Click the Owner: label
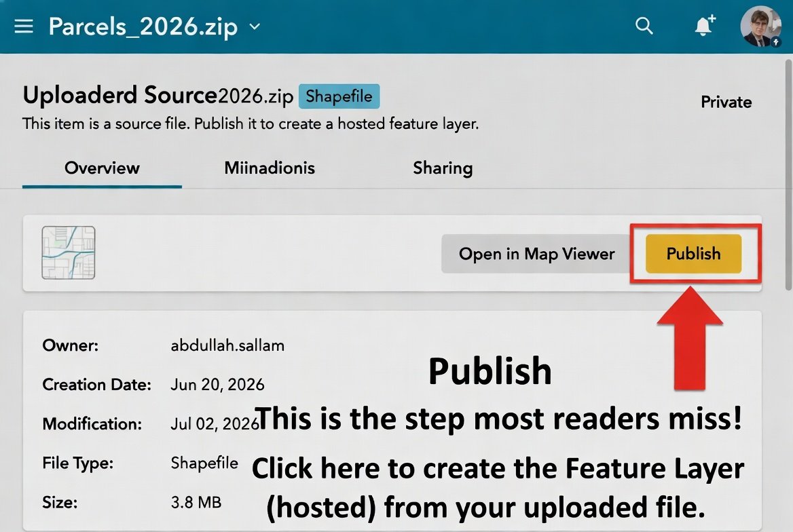 click(x=71, y=345)
